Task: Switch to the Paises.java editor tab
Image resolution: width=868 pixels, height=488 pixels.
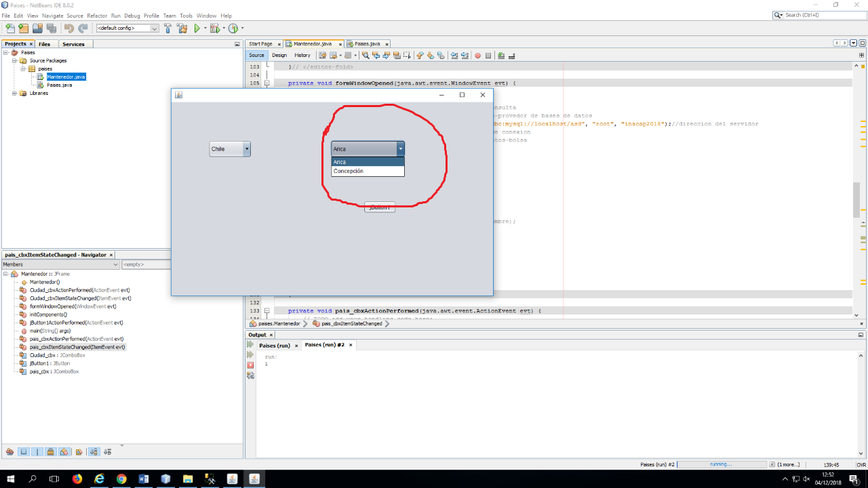Action: [x=366, y=43]
